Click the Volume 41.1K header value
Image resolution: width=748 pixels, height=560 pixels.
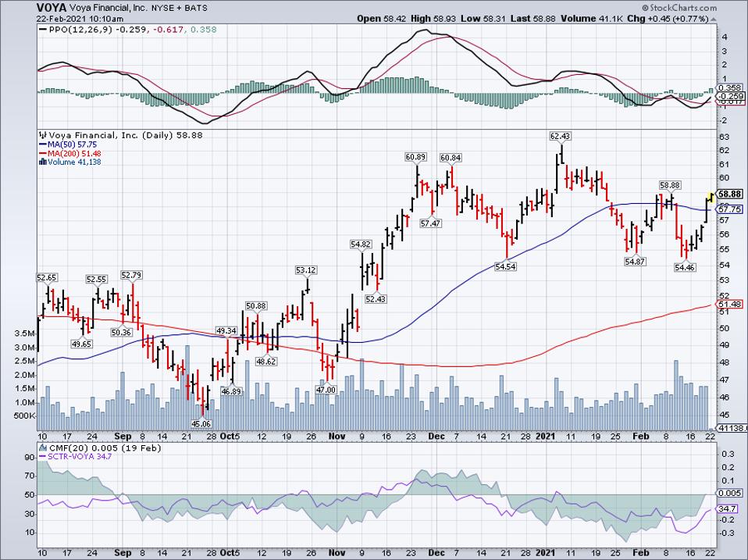pos(592,19)
